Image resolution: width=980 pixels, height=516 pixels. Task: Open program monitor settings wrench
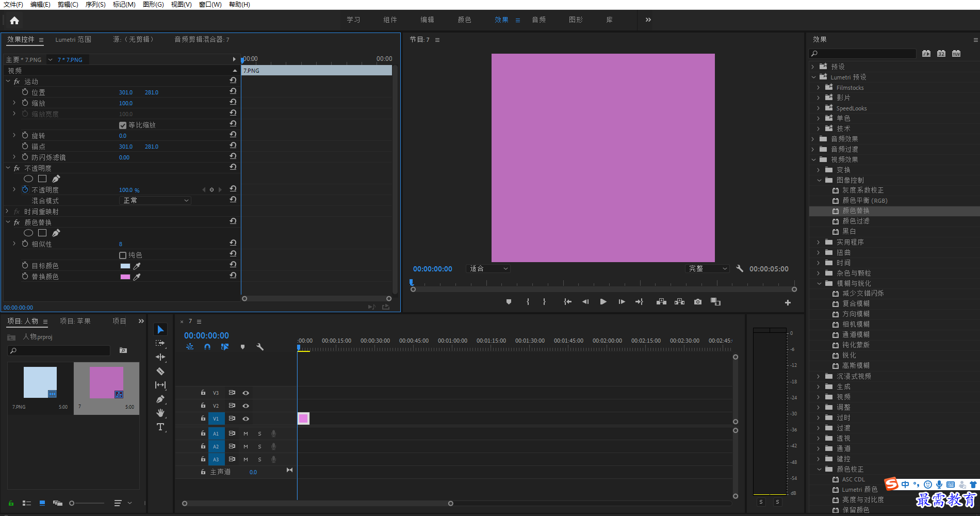(x=740, y=269)
